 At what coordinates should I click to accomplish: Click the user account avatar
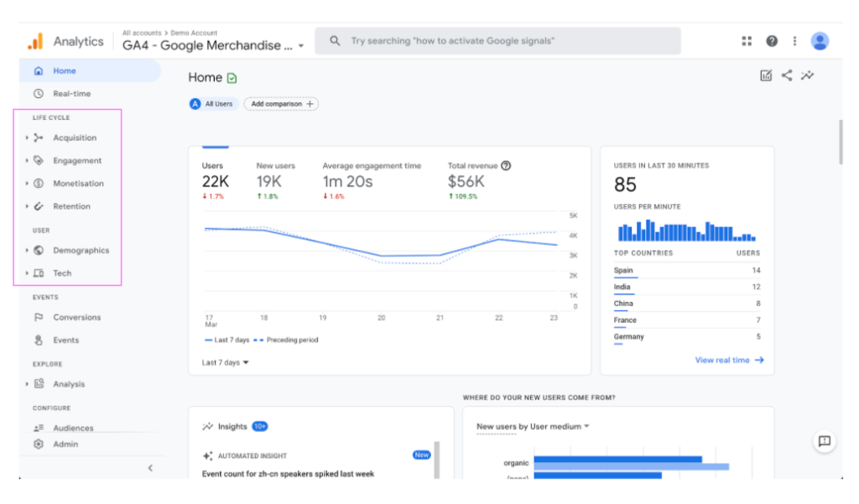(820, 41)
